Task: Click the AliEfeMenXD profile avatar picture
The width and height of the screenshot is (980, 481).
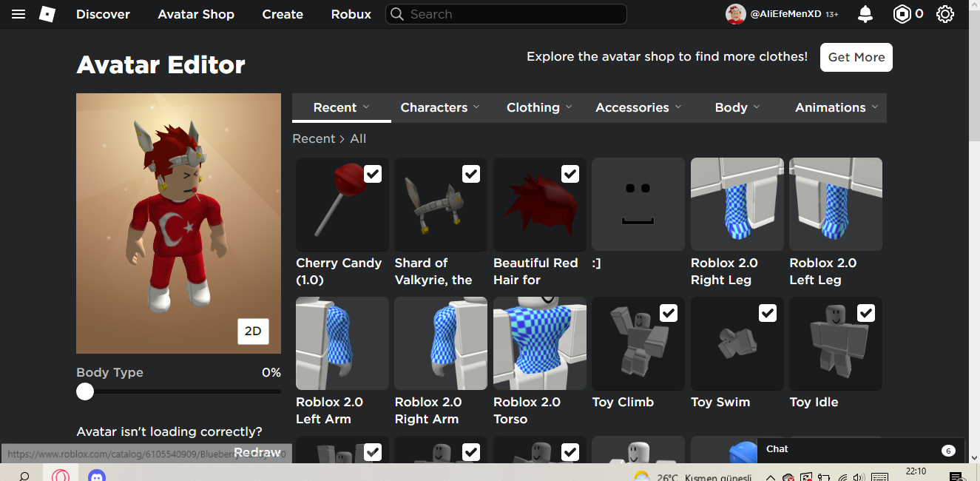Action: click(x=735, y=14)
